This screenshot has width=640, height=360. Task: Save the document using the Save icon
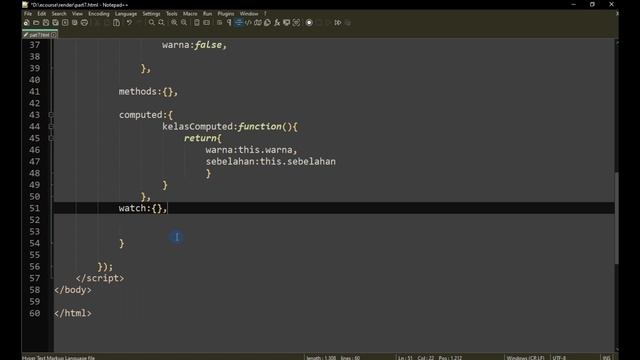pos(46,23)
